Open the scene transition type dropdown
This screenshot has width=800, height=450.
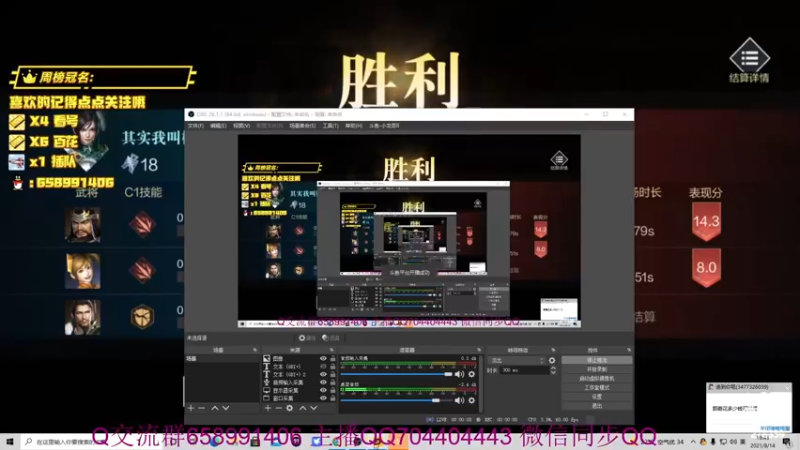coord(517,360)
